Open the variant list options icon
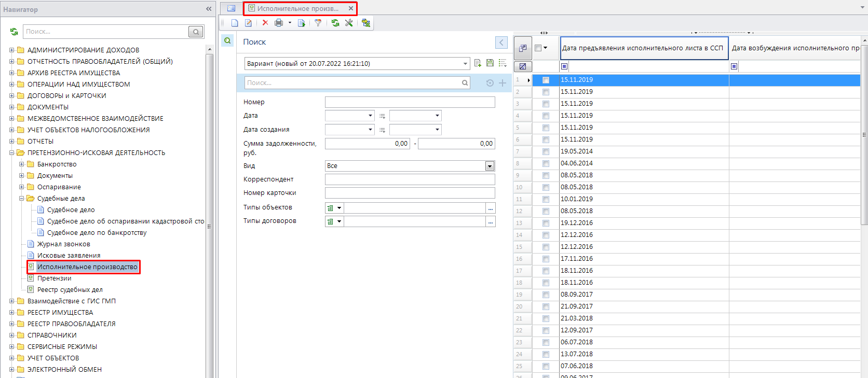868x378 pixels. 503,63
